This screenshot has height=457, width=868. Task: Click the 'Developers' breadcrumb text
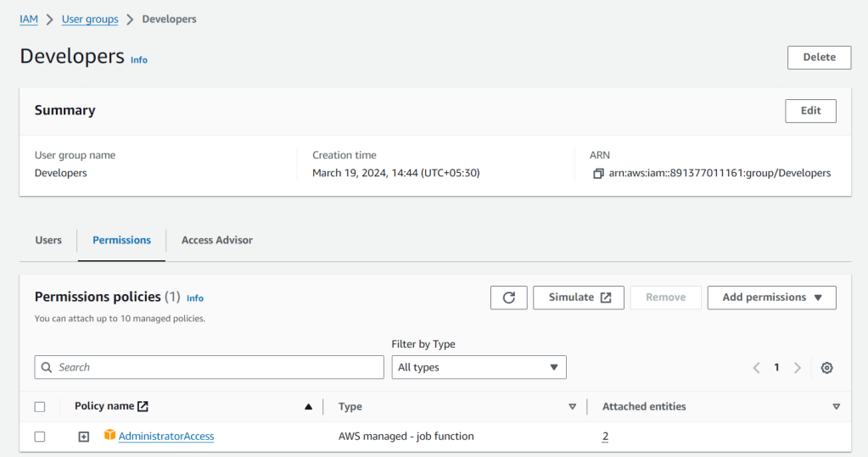click(x=169, y=20)
